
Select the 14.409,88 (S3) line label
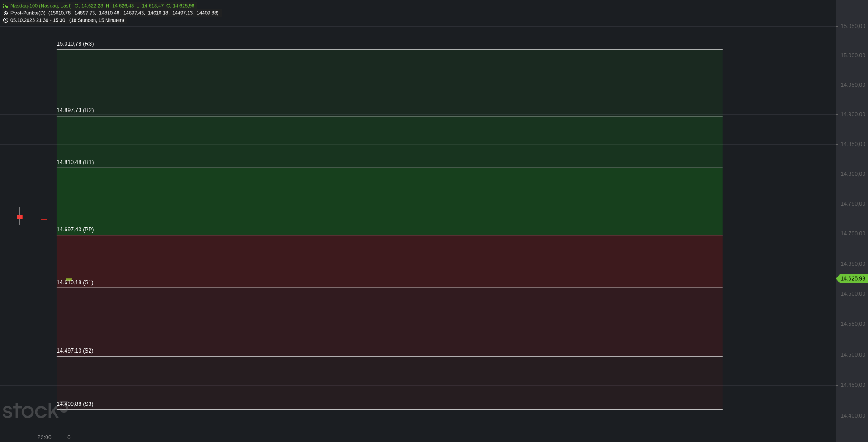[x=75, y=404]
